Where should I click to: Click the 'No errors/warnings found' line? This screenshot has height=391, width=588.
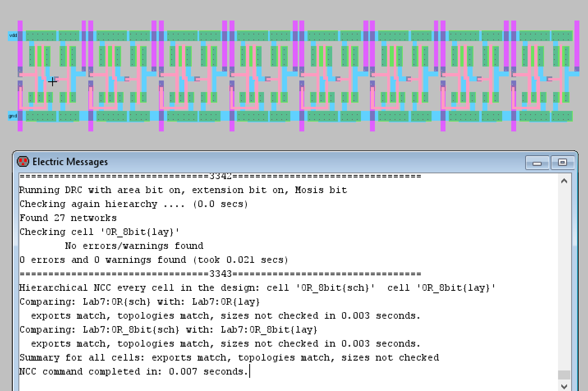pos(134,246)
